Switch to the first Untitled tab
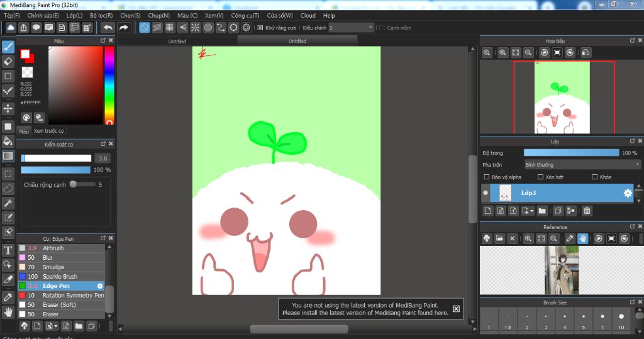The image size is (644, 339). click(x=177, y=42)
